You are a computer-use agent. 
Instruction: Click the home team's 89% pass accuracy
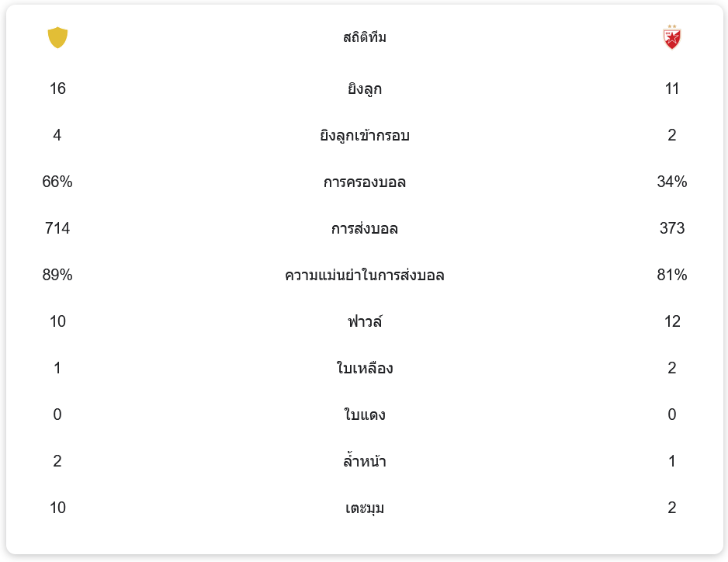(x=57, y=275)
